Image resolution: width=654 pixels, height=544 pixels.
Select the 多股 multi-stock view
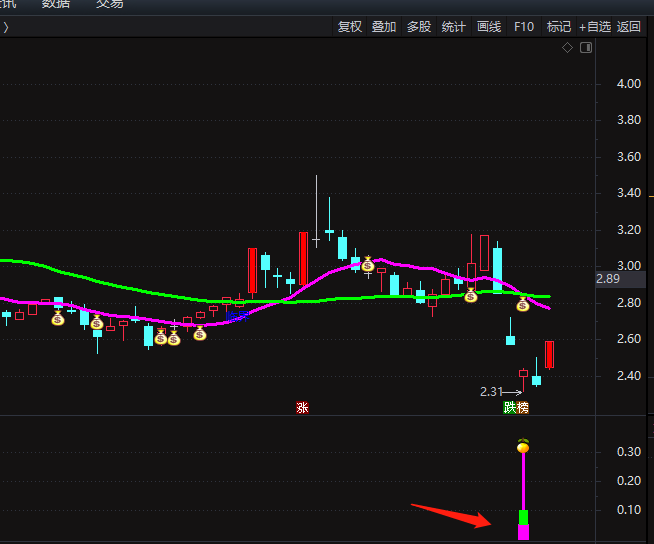pos(419,27)
